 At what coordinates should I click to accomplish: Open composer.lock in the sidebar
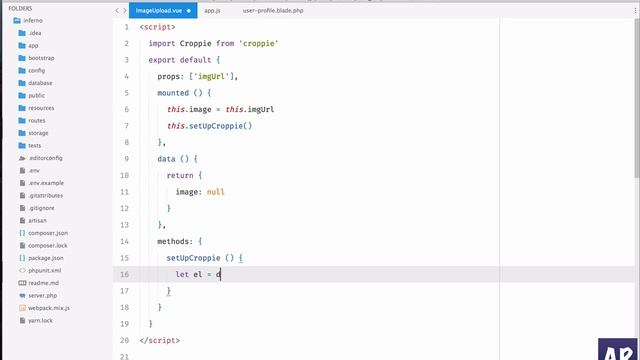(48, 245)
